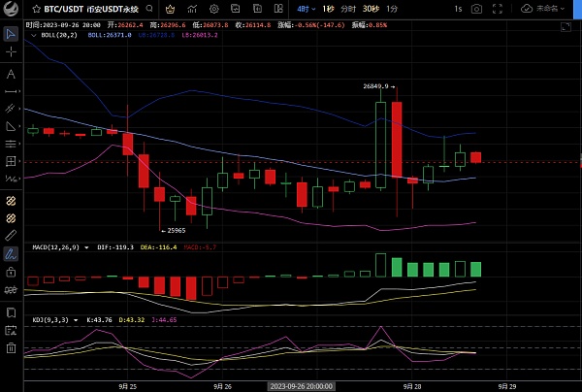Pick the ruler measurement tool
Viewport: 582px width, 392px height.
(11, 235)
